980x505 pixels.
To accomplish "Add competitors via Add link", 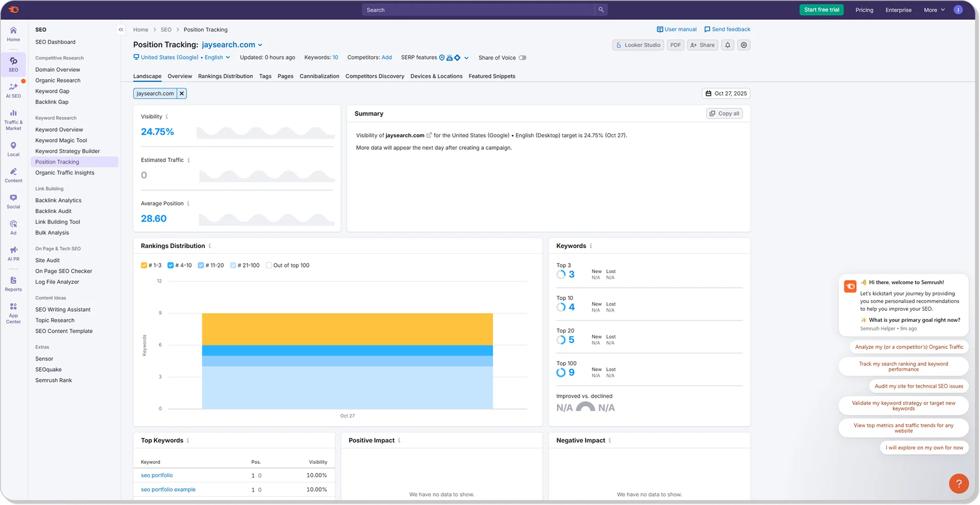I will click(x=386, y=57).
